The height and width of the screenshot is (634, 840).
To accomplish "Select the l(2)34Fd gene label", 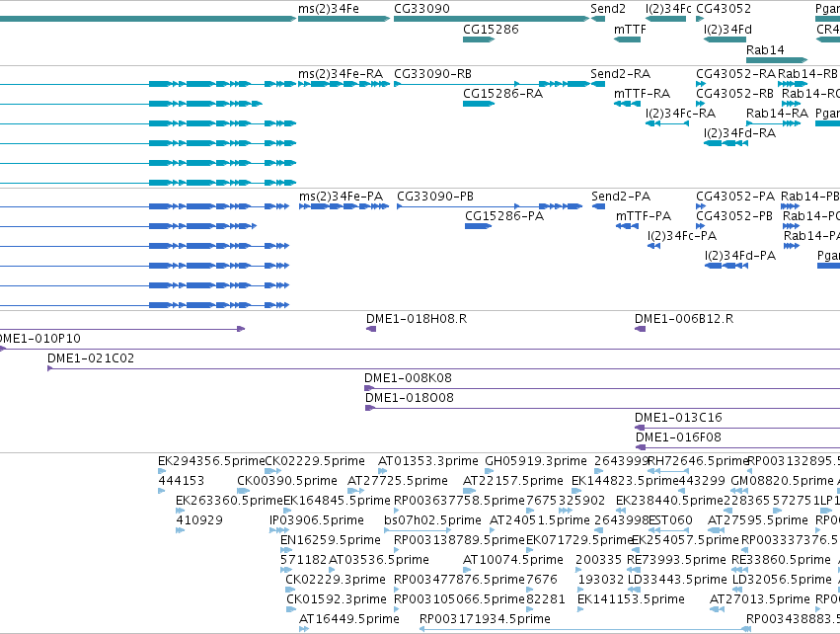I will [x=727, y=29].
